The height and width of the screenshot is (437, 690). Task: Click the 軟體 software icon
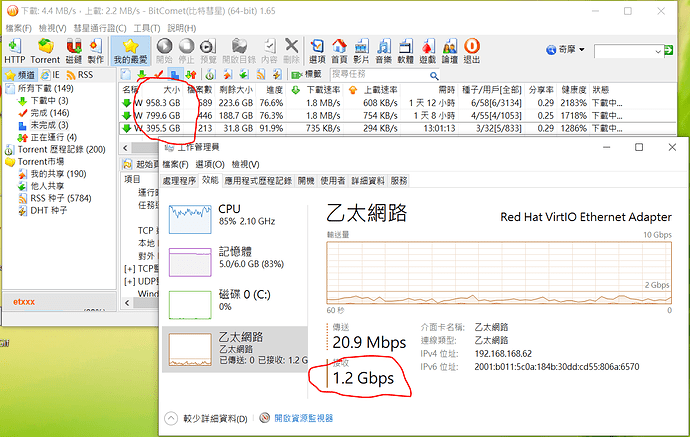point(405,51)
